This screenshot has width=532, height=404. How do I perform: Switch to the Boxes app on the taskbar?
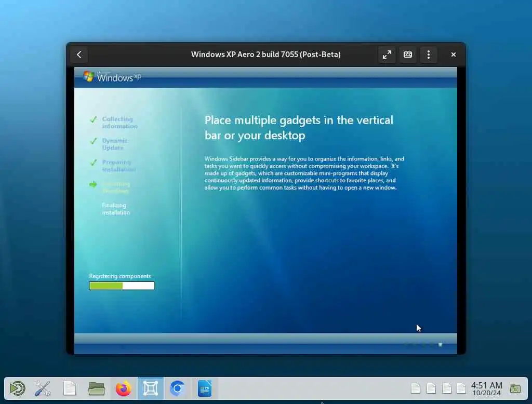click(x=151, y=388)
